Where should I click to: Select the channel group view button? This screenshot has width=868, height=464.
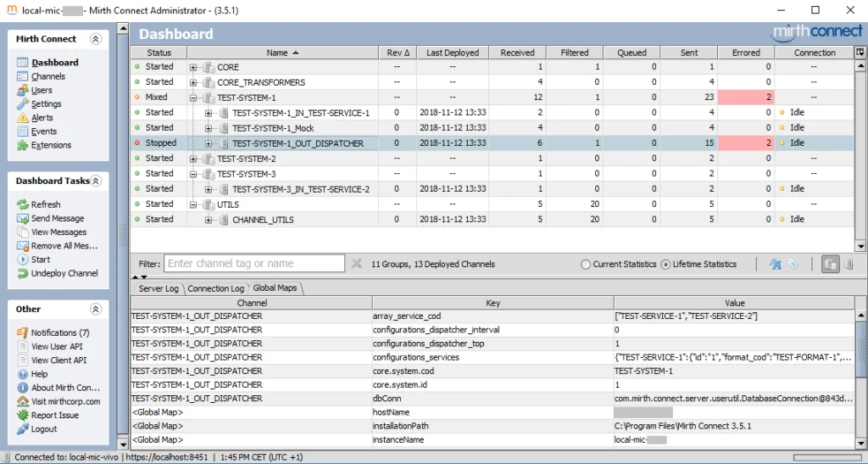830,264
